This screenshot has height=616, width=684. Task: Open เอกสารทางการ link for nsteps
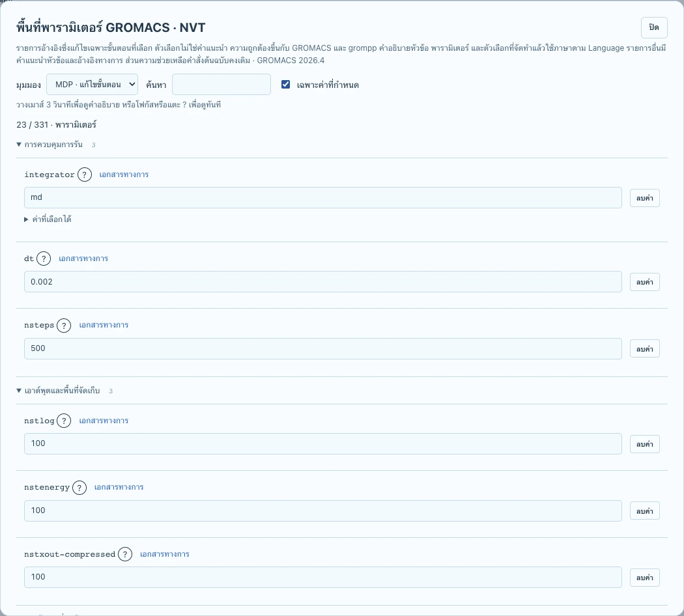pos(104,325)
